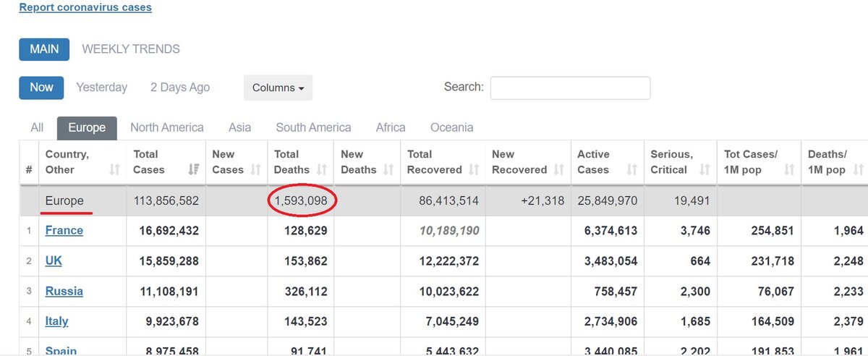This screenshot has width=868, height=356.
Task: Click Europe total cases 113,856,582
Action: click(166, 200)
